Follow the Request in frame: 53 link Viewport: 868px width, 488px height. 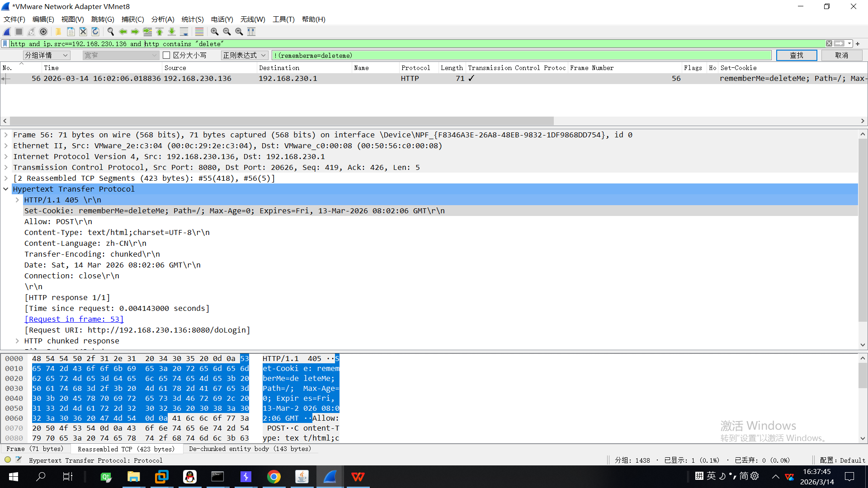coord(74,319)
